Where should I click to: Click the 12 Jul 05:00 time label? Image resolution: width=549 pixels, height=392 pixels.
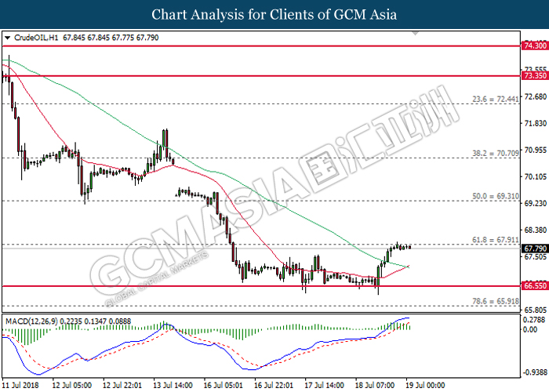72,386
